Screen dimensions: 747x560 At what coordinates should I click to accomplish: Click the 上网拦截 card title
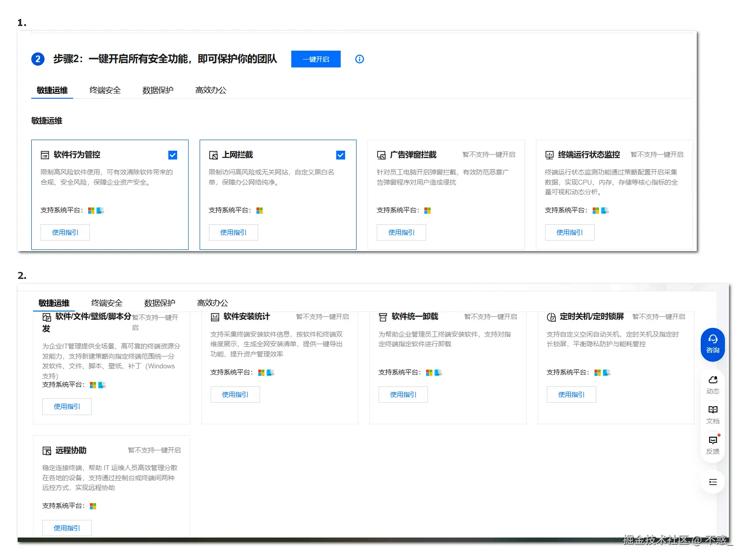237,155
